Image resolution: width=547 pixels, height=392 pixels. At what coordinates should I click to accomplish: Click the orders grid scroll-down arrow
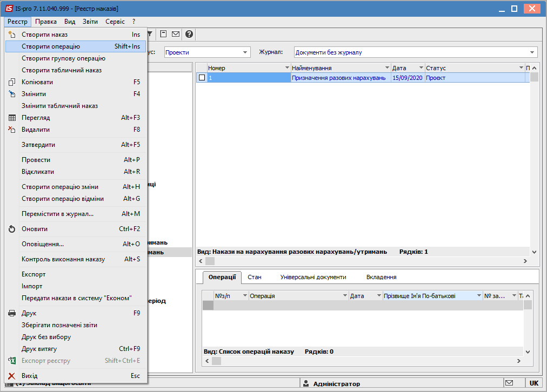click(534, 252)
